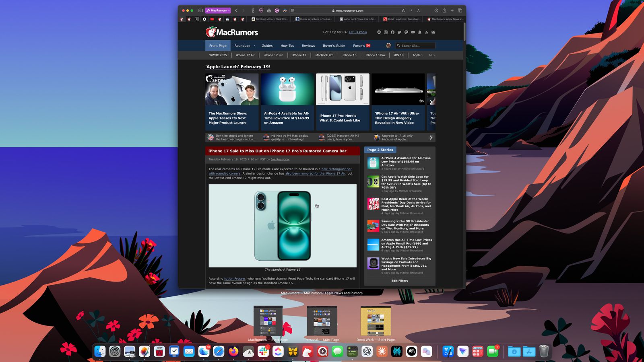Viewport: 644px width, 362px height.
Task: Click Safari's Share icon in the toolbar
Action: (444, 10)
